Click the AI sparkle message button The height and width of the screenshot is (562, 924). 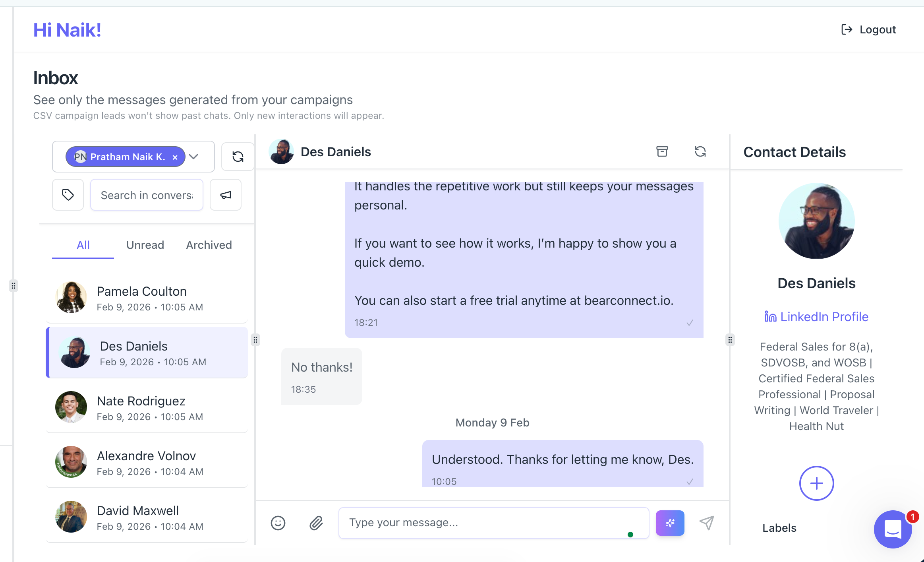pos(670,523)
